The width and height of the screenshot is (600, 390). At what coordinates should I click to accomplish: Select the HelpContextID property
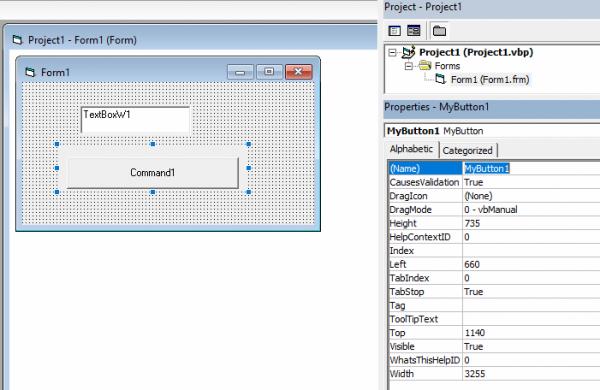[x=494, y=237]
